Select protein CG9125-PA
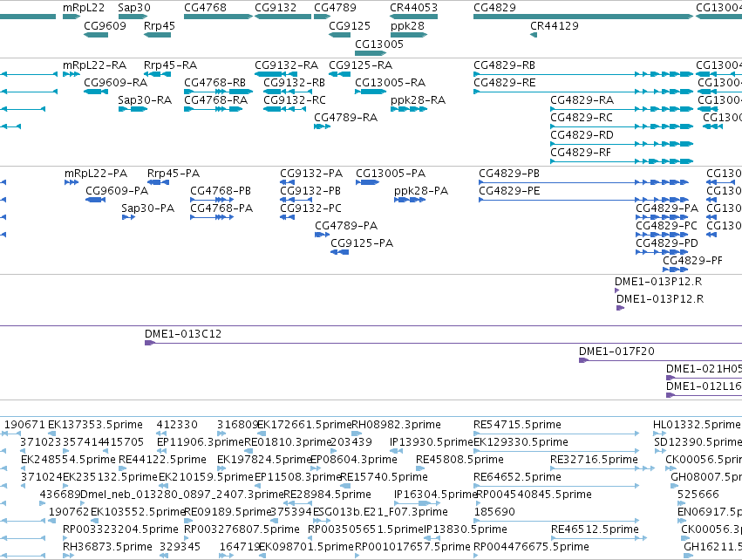 click(x=340, y=252)
